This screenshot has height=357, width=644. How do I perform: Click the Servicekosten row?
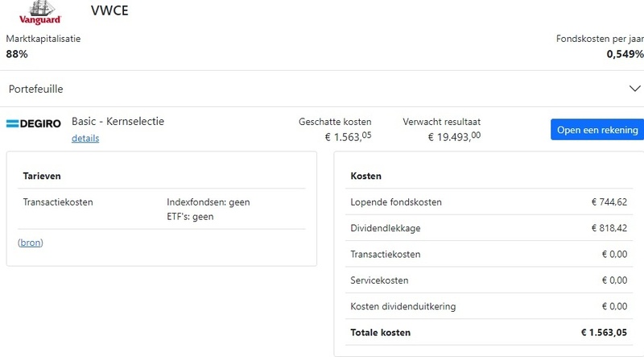pos(489,280)
